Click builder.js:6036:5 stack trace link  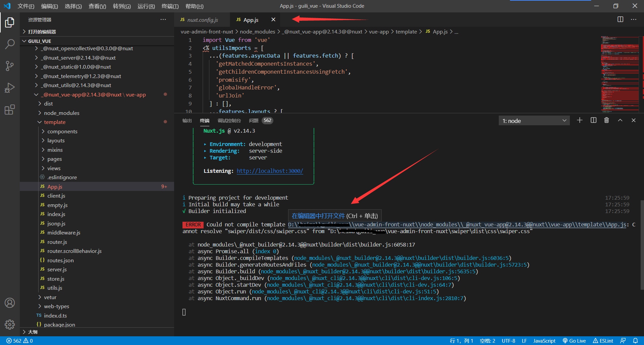click(401, 258)
